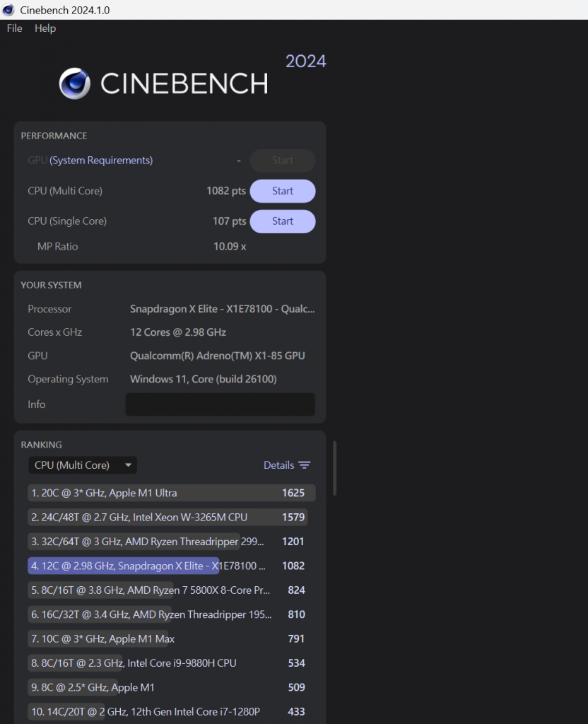Click the disabled GPU Start button
This screenshot has height=724, width=588.
283,160
